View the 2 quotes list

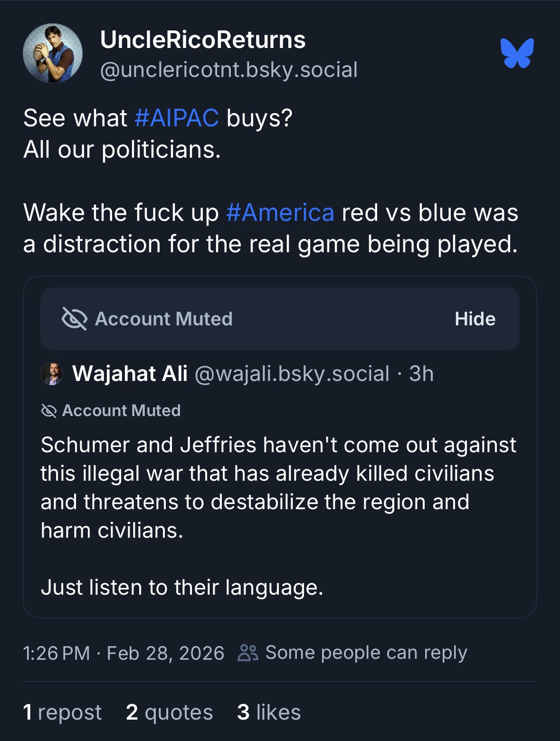170,712
